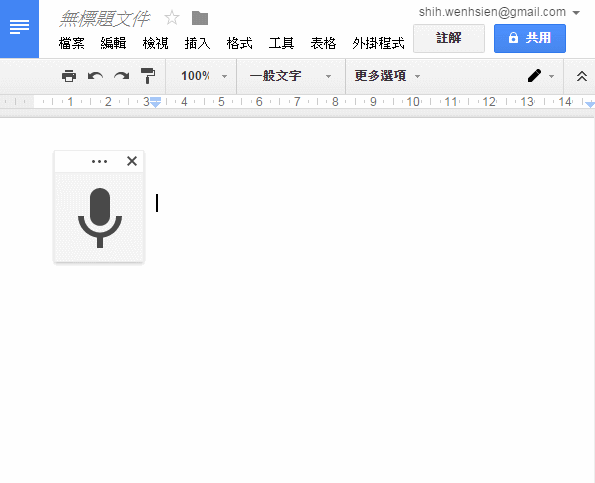This screenshot has width=595, height=483.
Task: Expand the 更多選項 dropdown
Action: tap(387, 76)
